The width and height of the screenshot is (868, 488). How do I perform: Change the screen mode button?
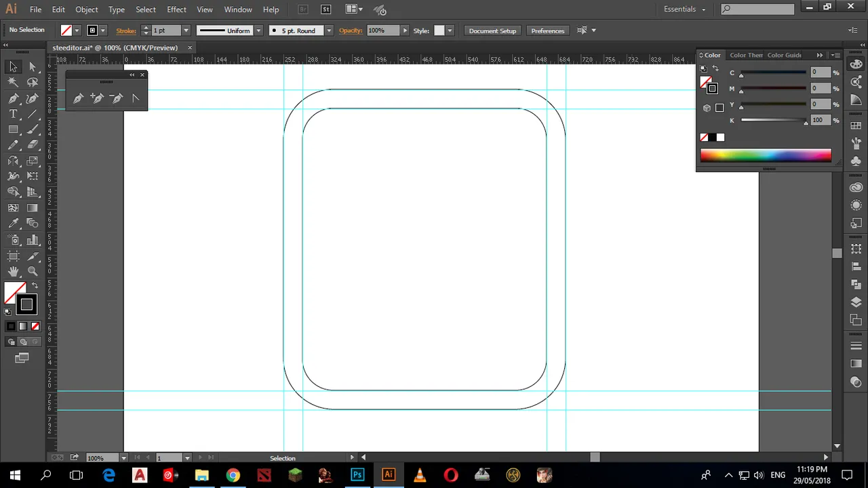pos(22,357)
